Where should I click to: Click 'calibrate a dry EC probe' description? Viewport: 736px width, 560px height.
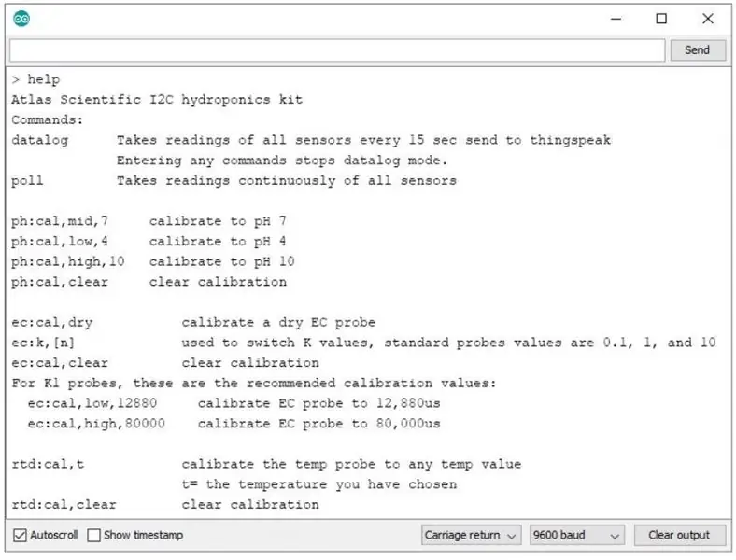(279, 323)
